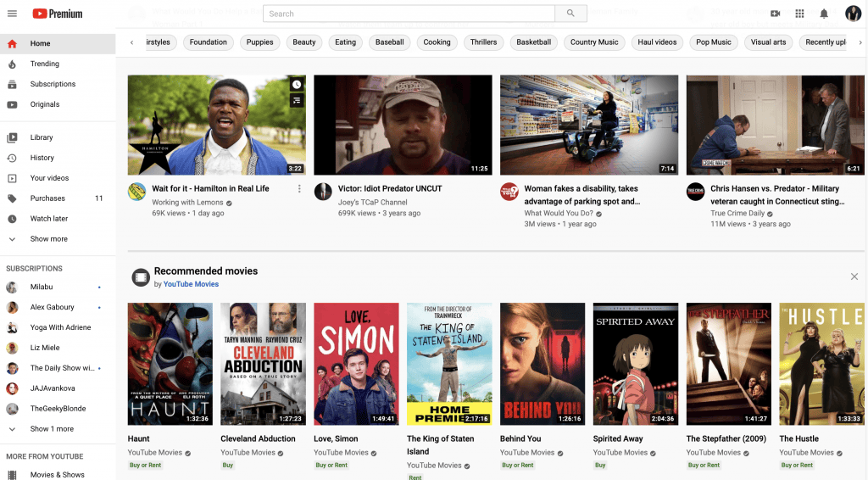Click inside the Search field

tap(409, 14)
